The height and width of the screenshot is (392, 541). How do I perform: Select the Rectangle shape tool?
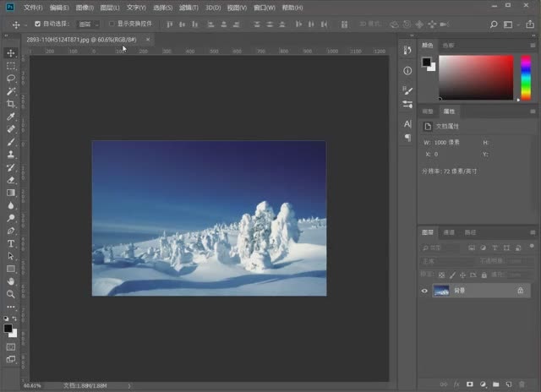pos(11,269)
